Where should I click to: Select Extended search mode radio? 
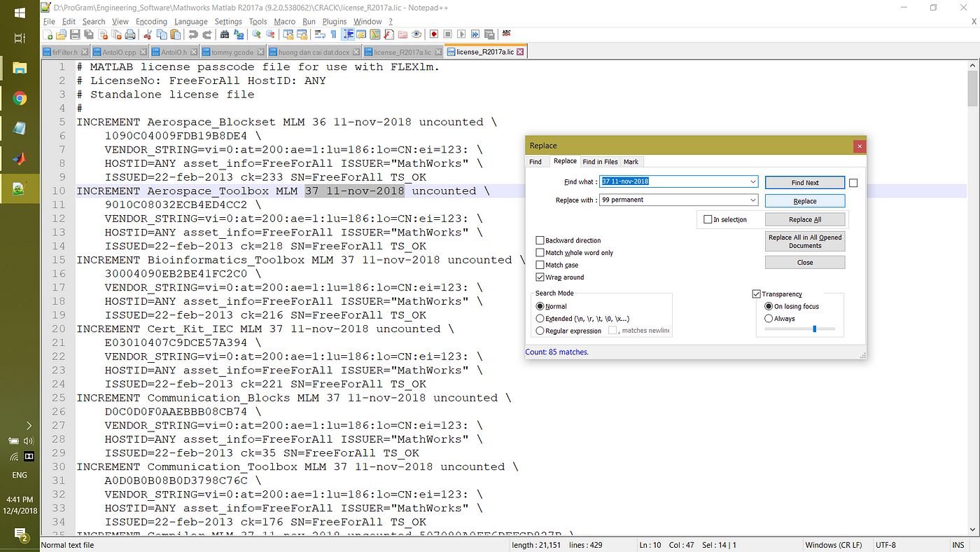[540, 318]
